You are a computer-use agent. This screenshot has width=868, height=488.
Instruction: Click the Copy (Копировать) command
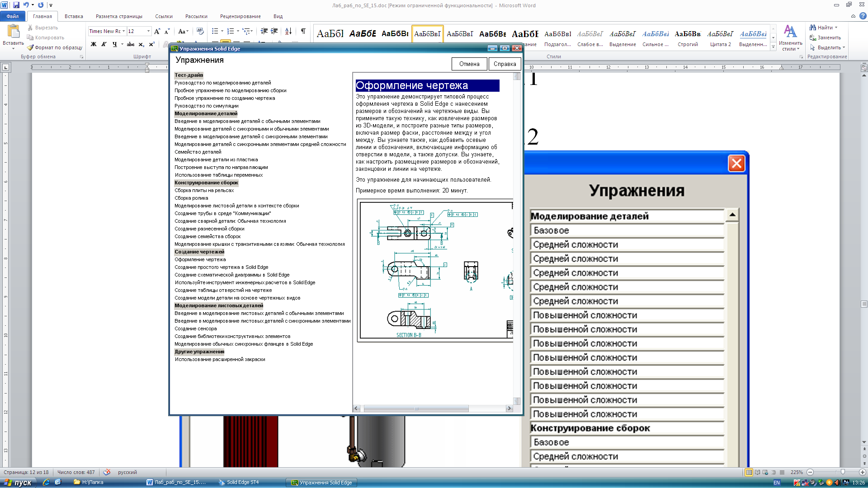pos(46,38)
